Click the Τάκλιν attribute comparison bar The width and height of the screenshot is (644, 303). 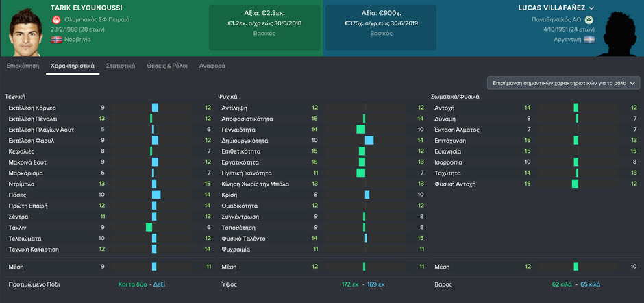point(151,227)
